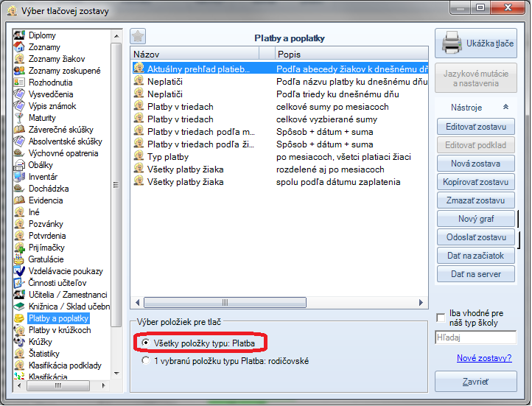Click the Zoznamy house icon

tap(19, 47)
